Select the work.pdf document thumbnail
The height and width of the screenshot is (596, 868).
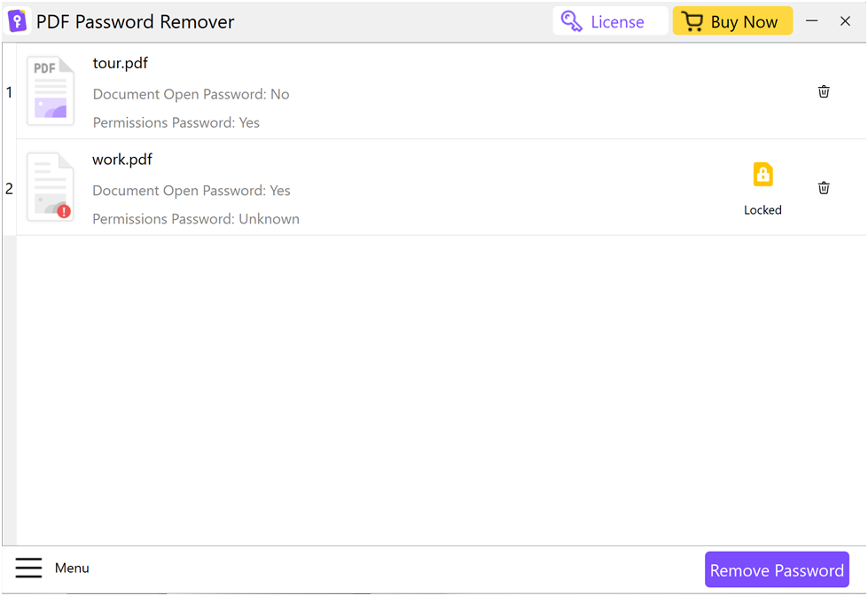tap(50, 186)
